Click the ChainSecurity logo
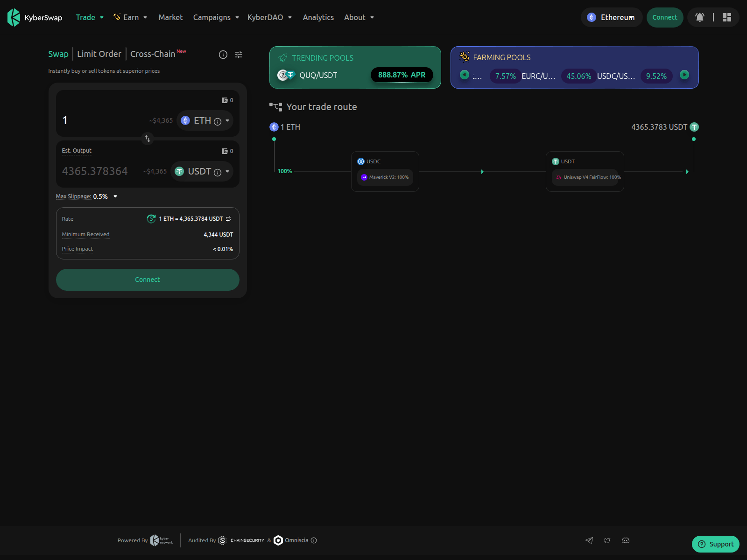747x560 pixels. click(x=241, y=540)
